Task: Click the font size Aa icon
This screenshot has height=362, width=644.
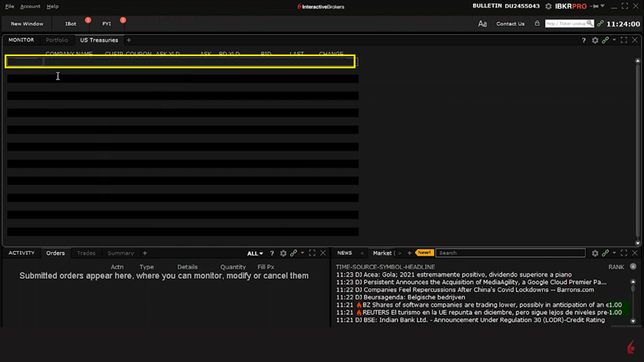Action: [x=482, y=24]
